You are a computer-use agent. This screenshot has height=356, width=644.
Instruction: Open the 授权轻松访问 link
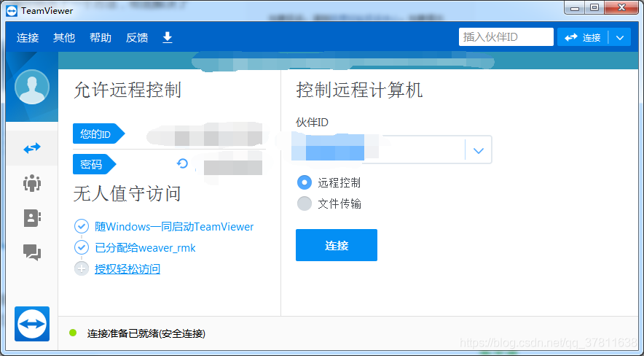point(127,269)
